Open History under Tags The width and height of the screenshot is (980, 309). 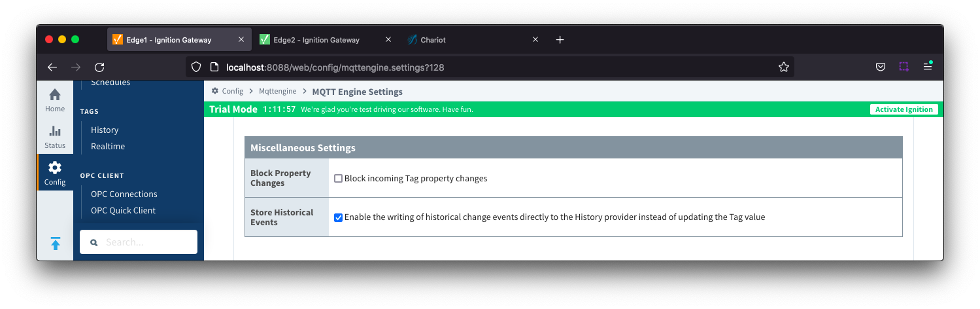105,130
